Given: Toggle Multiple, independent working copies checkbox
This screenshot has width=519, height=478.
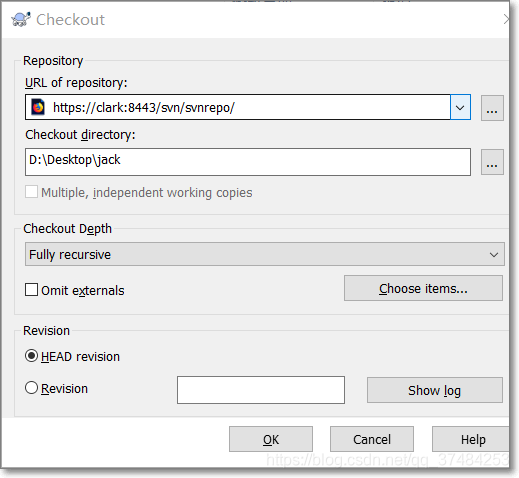Looking at the screenshot, I should pos(31,192).
